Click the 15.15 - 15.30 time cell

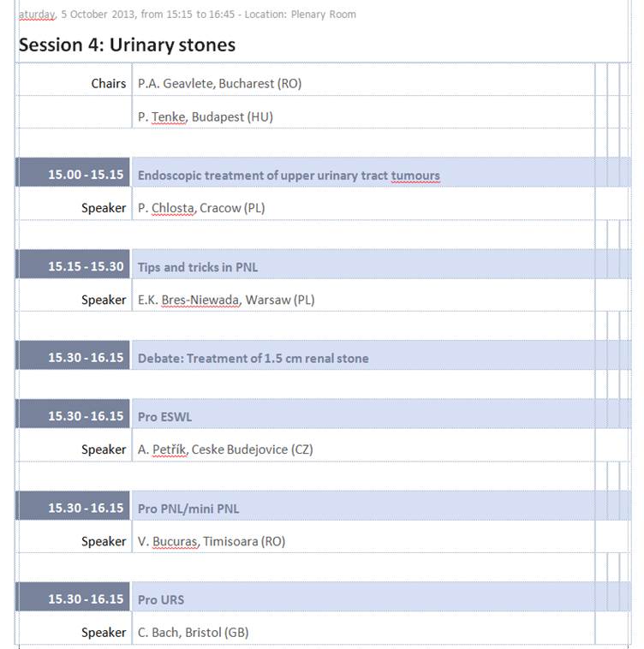point(73,264)
